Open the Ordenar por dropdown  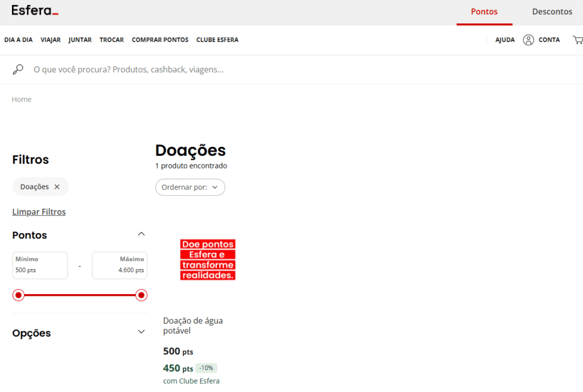coord(190,187)
